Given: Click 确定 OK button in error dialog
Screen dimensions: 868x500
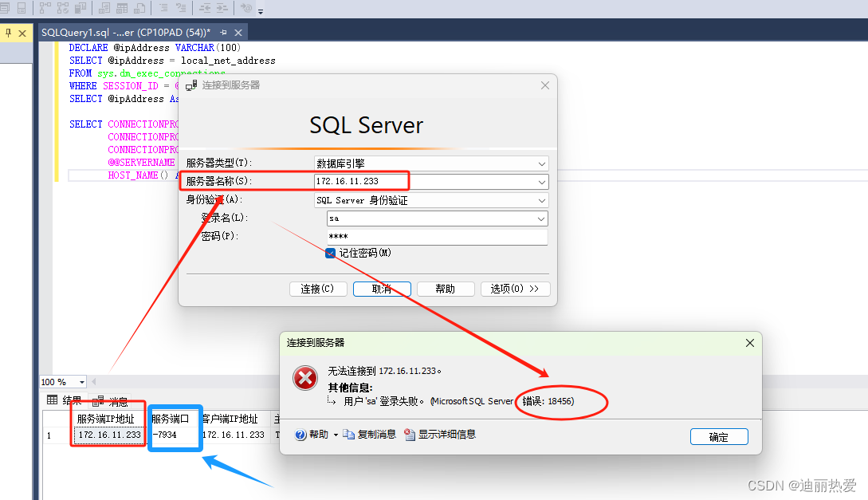Looking at the screenshot, I should click(x=718, y=437).
